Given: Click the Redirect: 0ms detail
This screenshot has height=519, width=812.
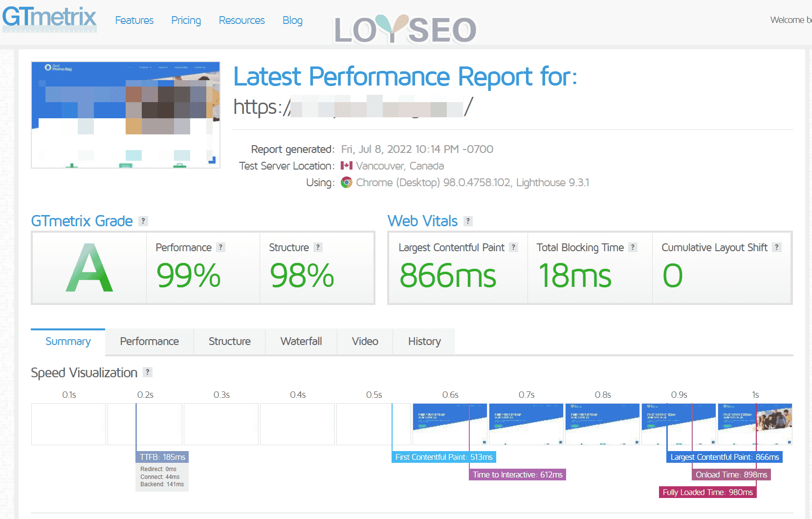Looking at the screenshot, I should click(x=158, y=469).
